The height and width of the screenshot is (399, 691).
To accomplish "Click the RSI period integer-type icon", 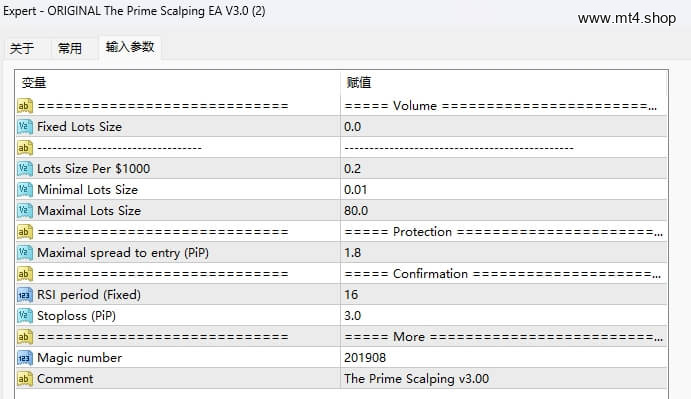I will [25, 295].
